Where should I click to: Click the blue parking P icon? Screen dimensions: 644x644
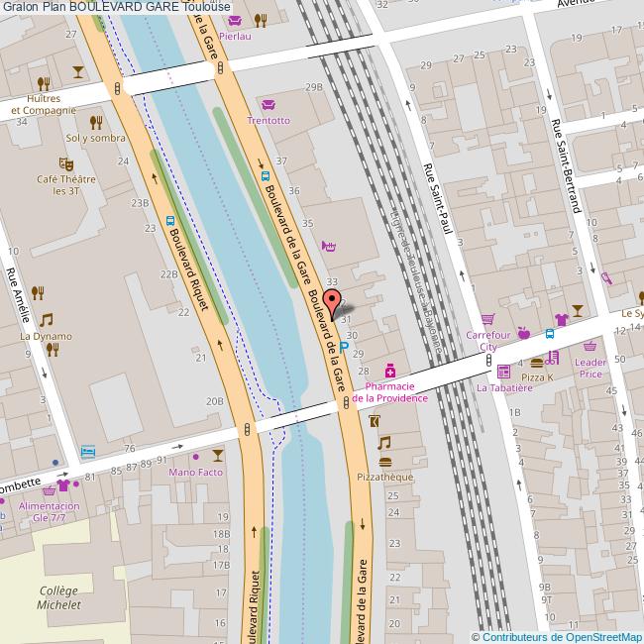tap(344, 348)
